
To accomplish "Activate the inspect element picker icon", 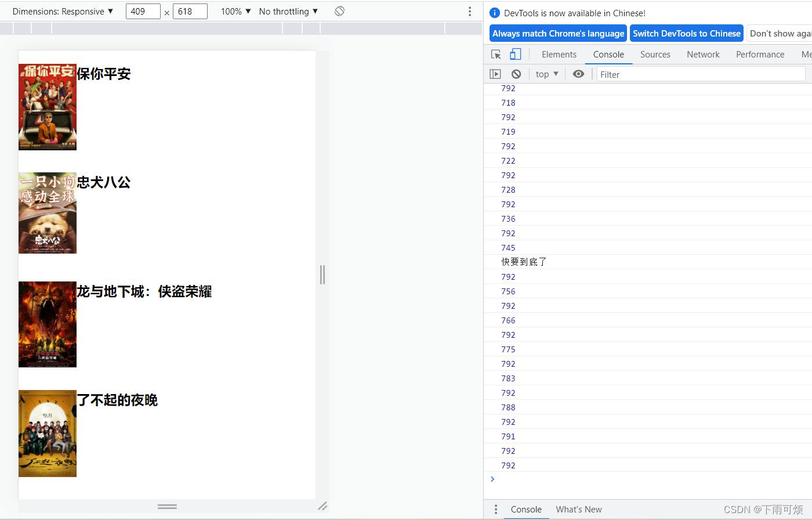I will [496, 55].
